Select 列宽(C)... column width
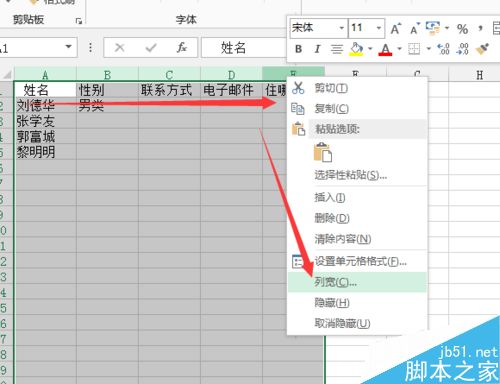 (x=357, y=282)
